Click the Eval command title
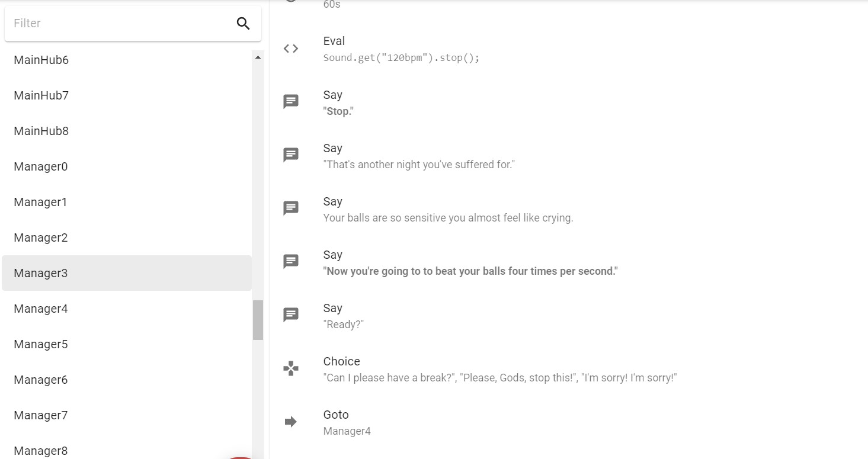This screenshot has height=459, width=868. (x=334, y=41)
